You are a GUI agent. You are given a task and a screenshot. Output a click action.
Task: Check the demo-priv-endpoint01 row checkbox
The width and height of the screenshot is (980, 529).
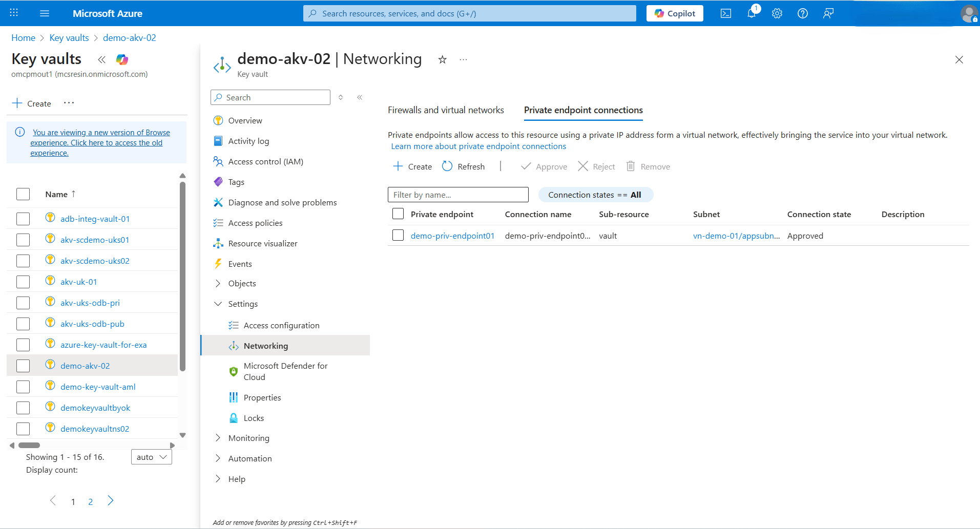coord(398,235)
